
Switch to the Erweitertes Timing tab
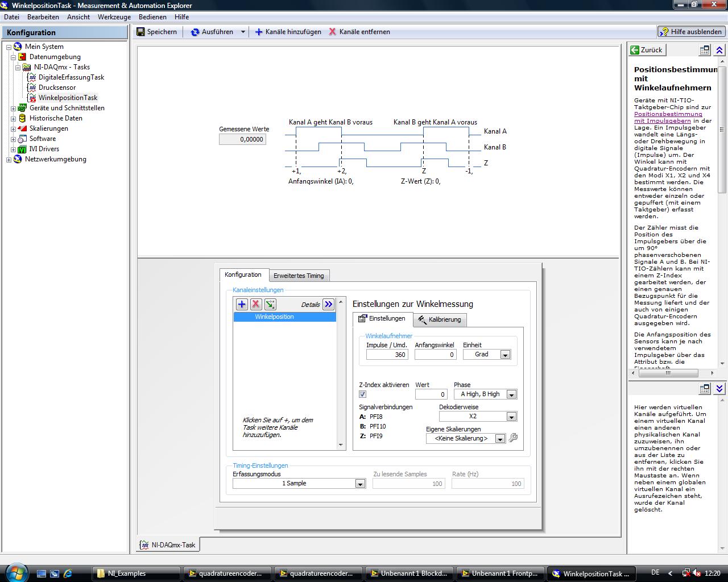coord(299,276)
